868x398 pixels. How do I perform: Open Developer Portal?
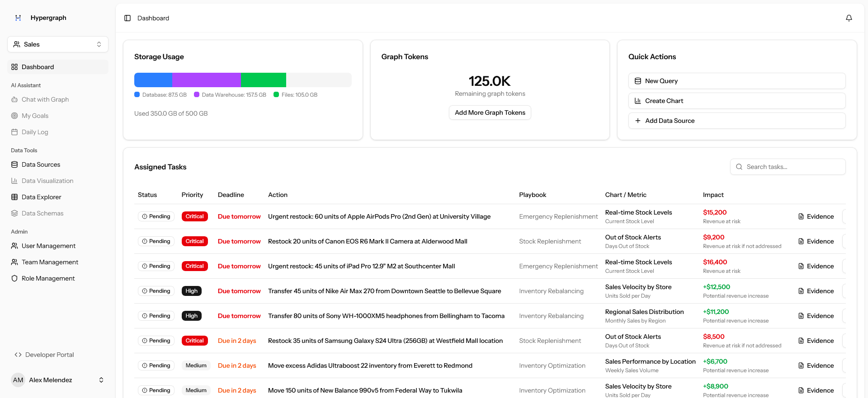[49, 355]
